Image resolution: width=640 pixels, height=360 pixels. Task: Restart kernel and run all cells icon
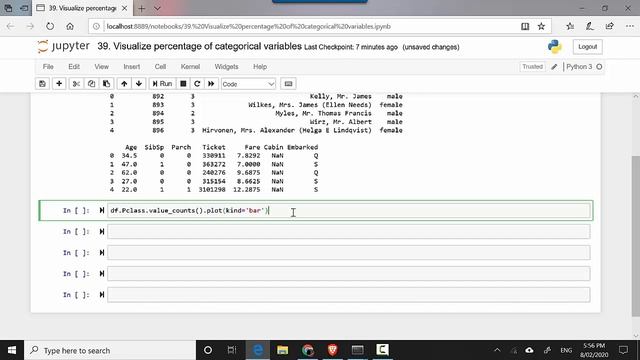pos(211,84)
